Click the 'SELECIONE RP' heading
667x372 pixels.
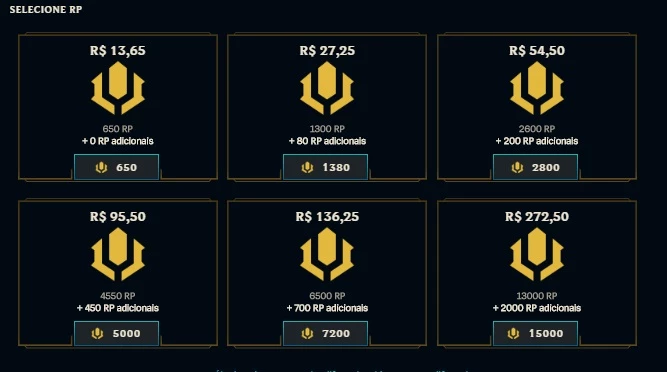click(46, 10)
